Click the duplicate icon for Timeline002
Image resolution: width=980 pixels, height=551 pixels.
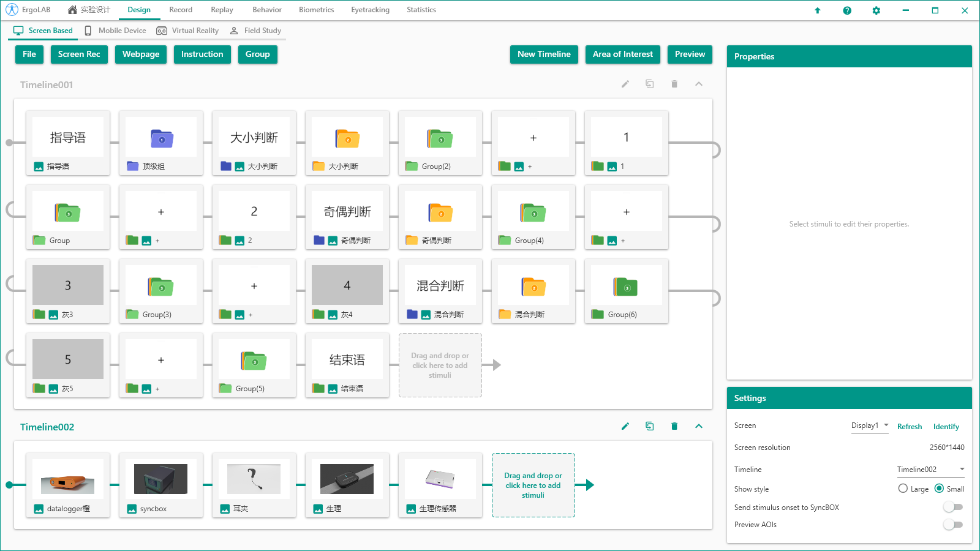pos(650,426)
